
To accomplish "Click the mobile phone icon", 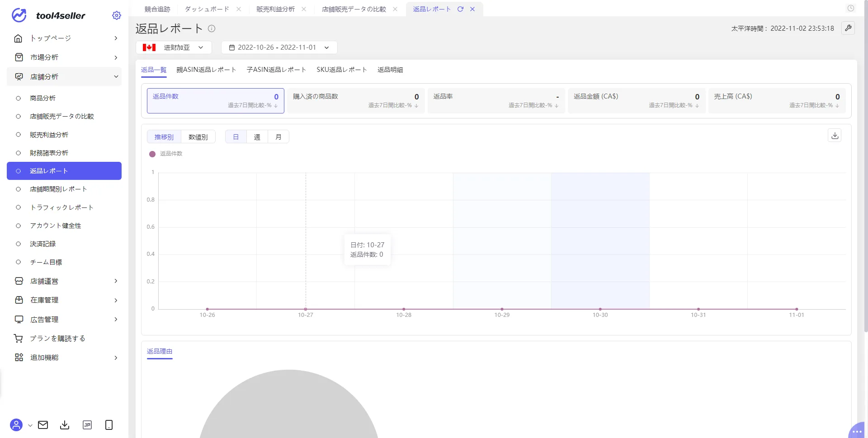I will click(x=109, y=425).
